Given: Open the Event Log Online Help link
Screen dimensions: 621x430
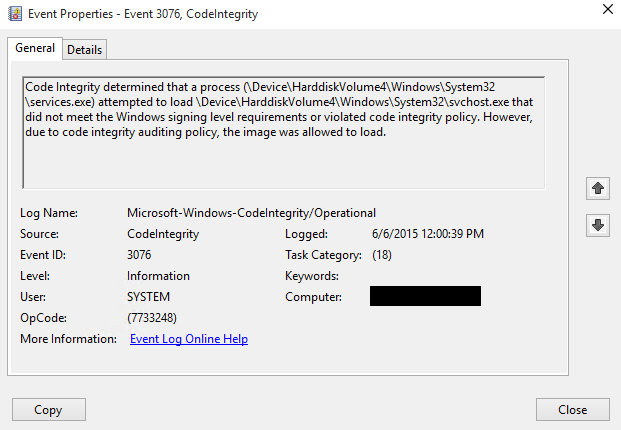Looking at the screenshot, I should click(x=189, y=339).
